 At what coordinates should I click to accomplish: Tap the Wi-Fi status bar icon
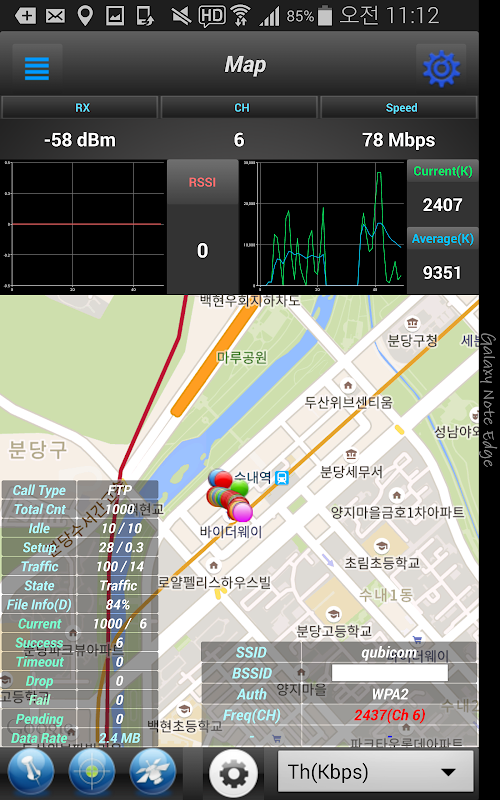coord(240,16)
